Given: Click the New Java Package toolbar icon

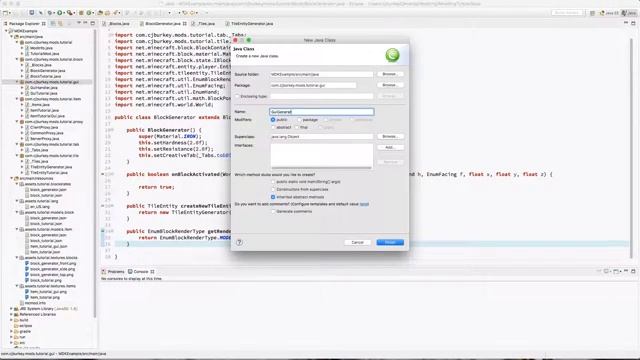Looking at the screenshot, I should (81, 13).
